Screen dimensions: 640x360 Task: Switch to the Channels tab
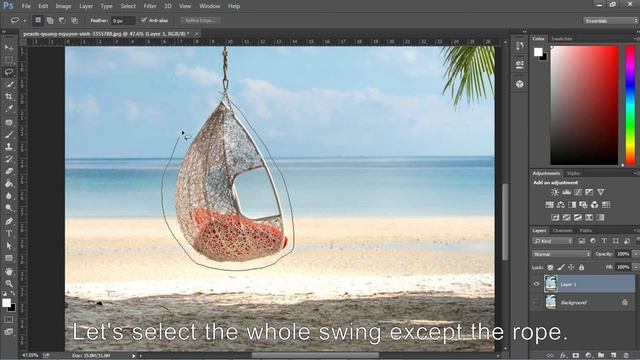click(562, 231)
